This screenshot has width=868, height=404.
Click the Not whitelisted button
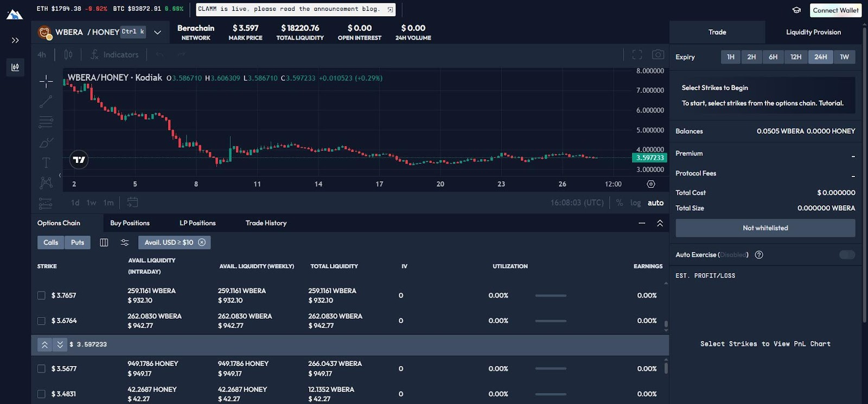[x=765, y=228]
